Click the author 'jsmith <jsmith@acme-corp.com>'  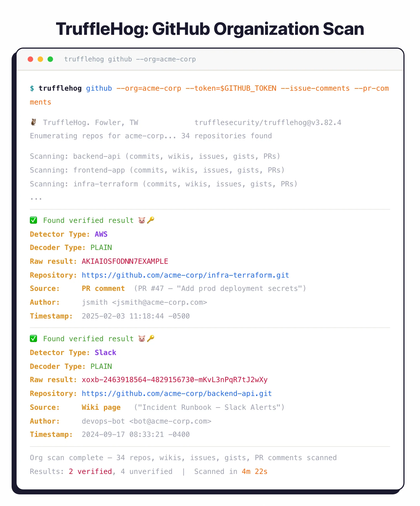click(x=145, y=302)
